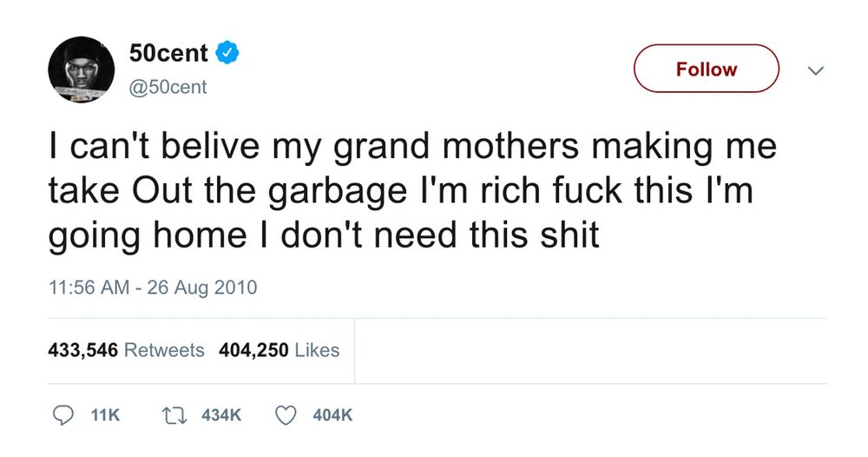Click the @50cent handle
Image resolution: width=868 pixels, height=457 pixels.
(168, 88)
